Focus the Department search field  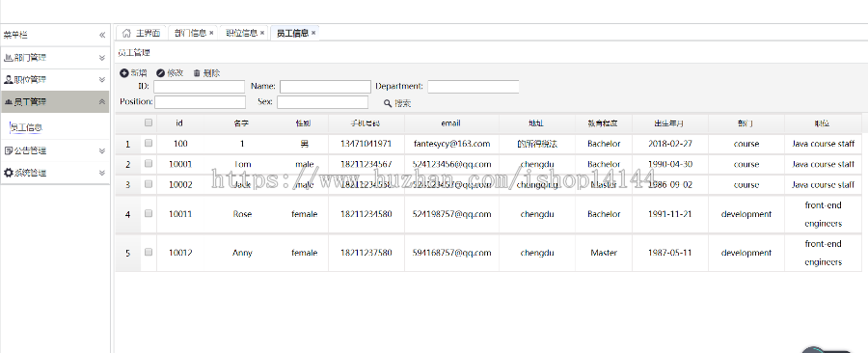[474, 87]
